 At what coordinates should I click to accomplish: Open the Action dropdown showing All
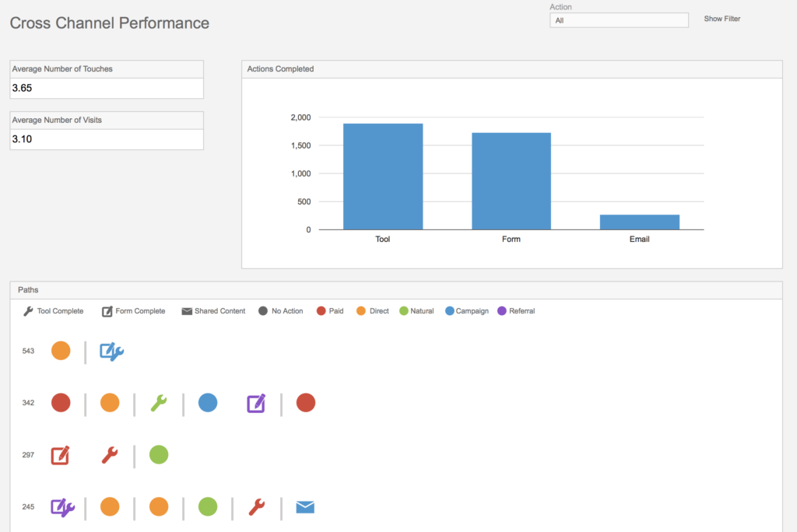click(619, 20)
